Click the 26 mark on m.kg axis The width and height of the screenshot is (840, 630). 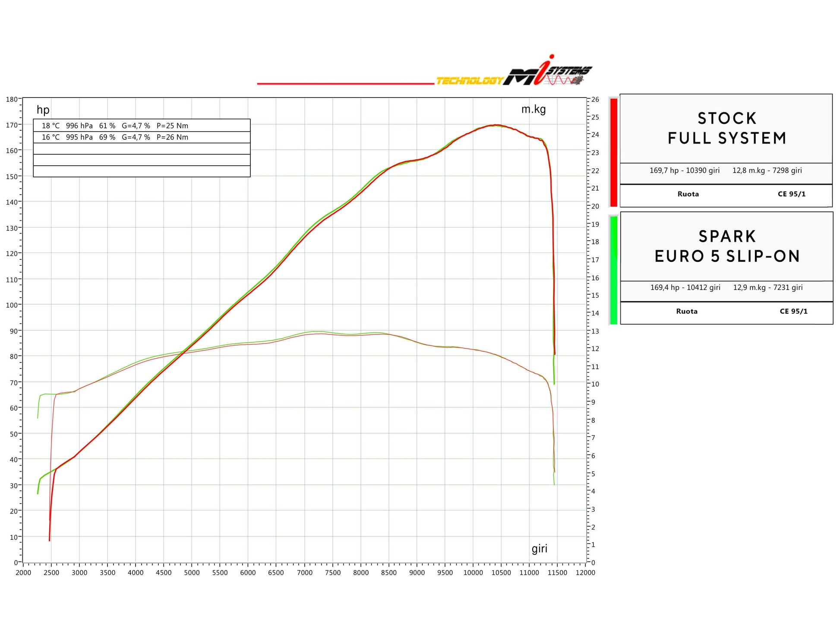point(595,100)
